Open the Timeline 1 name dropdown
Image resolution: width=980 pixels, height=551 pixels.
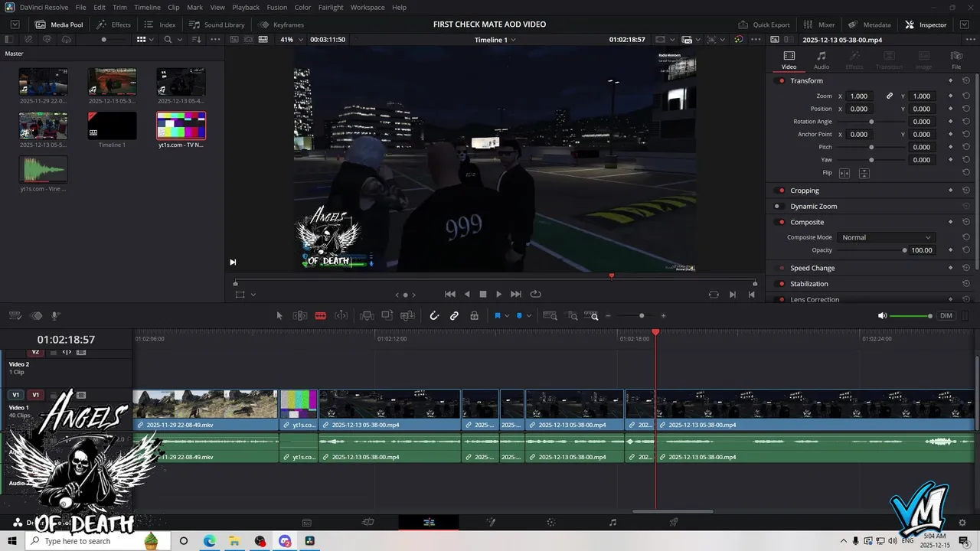495,40
